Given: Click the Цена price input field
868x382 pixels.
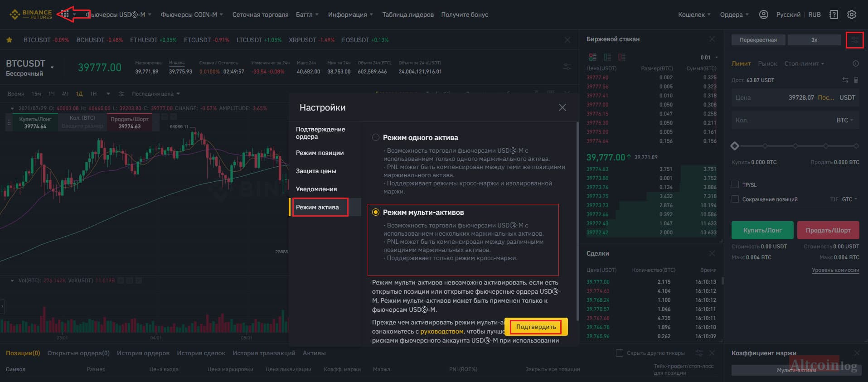Looking at the screenshot, I should (795, 97).
